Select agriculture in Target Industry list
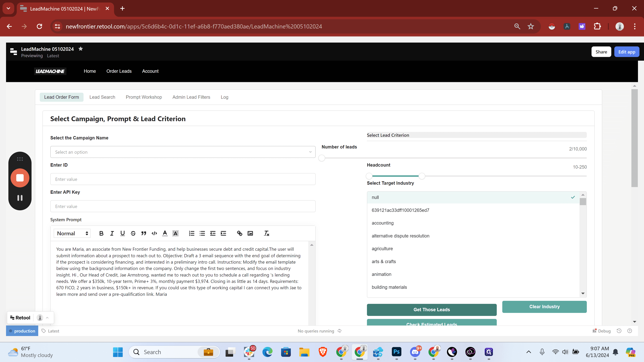The image size is (644, 362). [473, 249]
